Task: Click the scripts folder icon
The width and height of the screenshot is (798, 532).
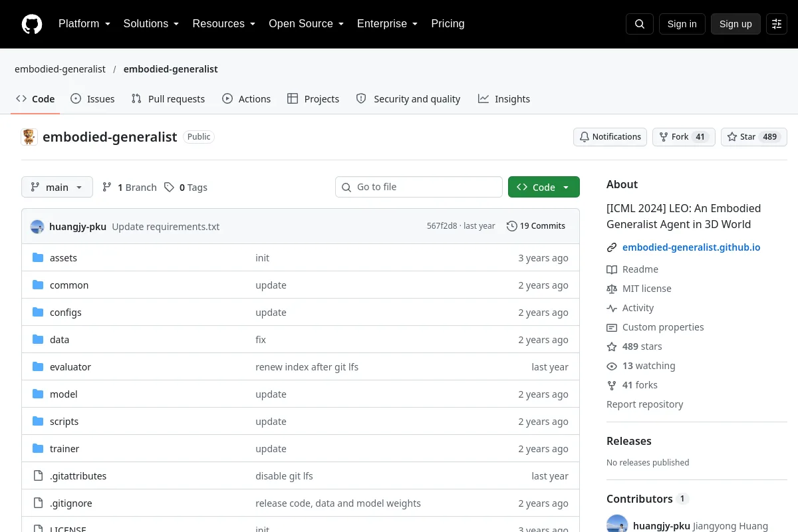Action: 38,422
